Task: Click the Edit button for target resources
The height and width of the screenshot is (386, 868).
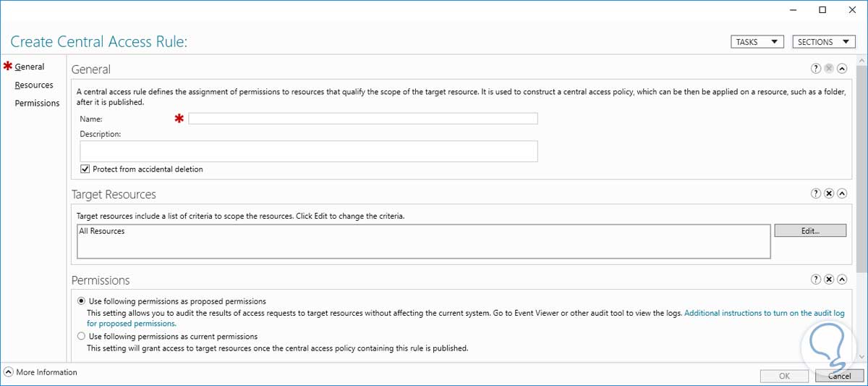Action: point(809,231)
